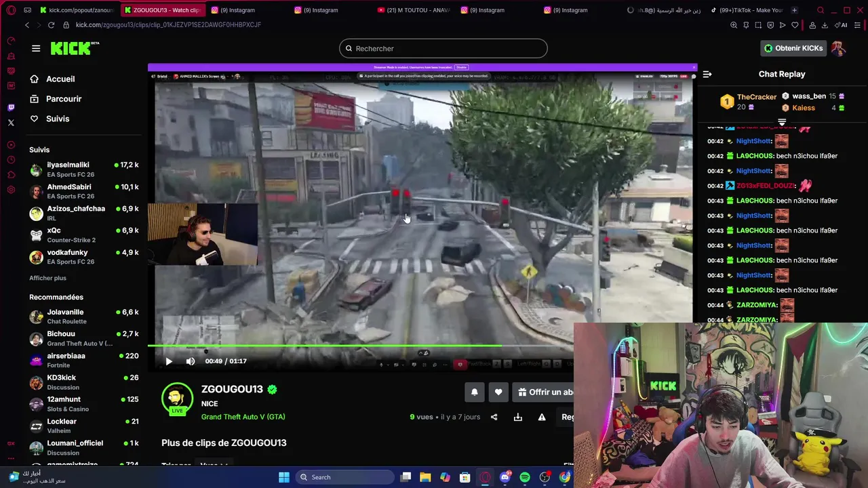Open X icon in Opera sidebar
The height and width of the screenshot is (488, 868).
point(11,123)
